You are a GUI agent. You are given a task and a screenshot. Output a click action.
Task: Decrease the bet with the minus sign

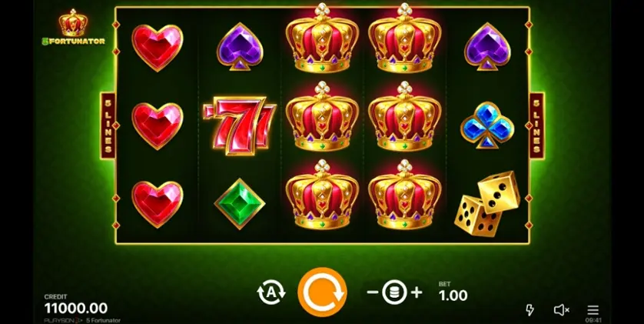[372, 292]
